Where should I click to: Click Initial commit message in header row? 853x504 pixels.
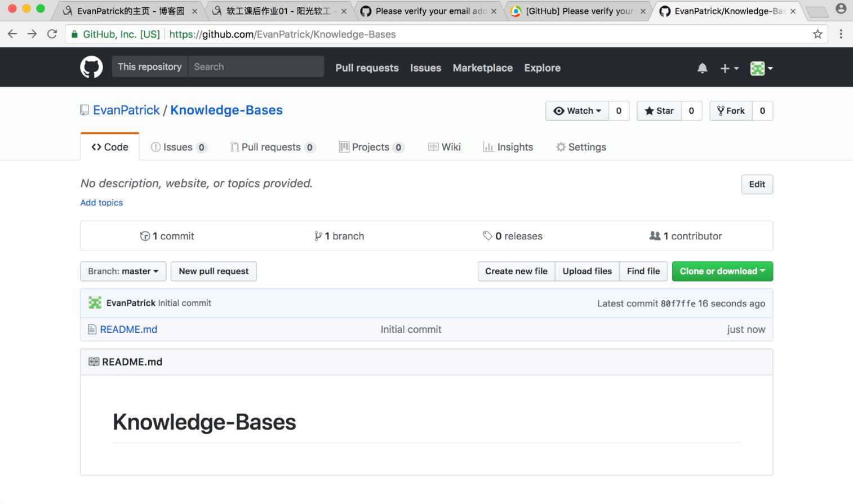[x=185, y=303]
